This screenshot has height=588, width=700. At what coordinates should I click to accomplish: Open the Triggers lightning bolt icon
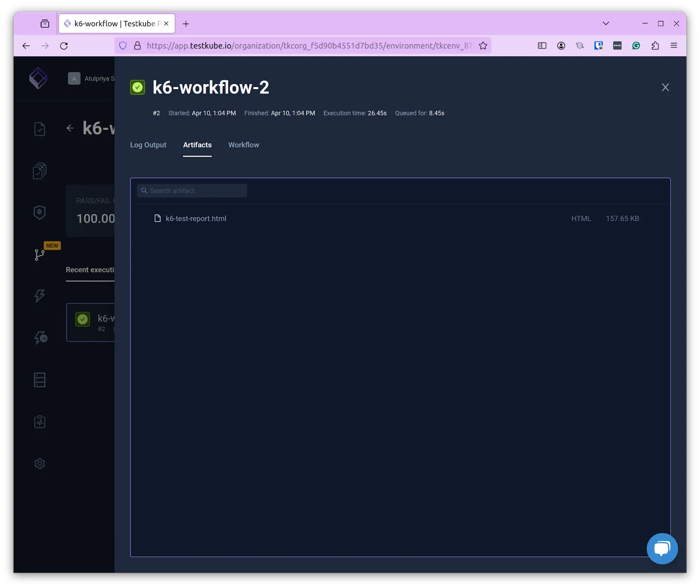click(39, 296)
